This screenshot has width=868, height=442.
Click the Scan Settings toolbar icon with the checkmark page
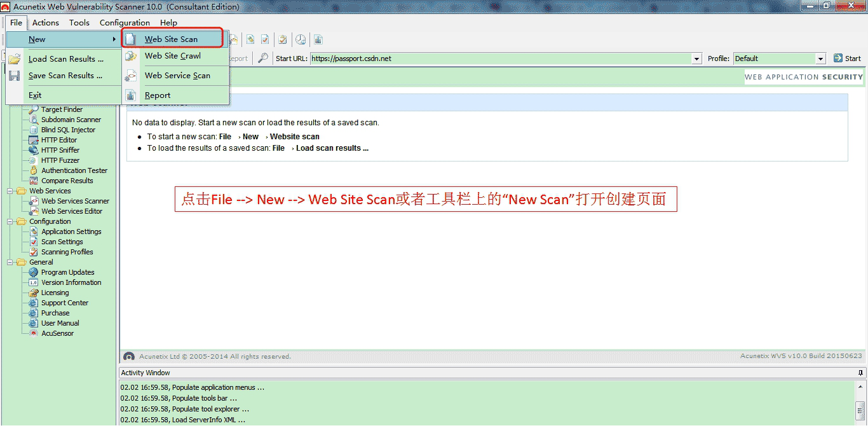tap(265, 39)
